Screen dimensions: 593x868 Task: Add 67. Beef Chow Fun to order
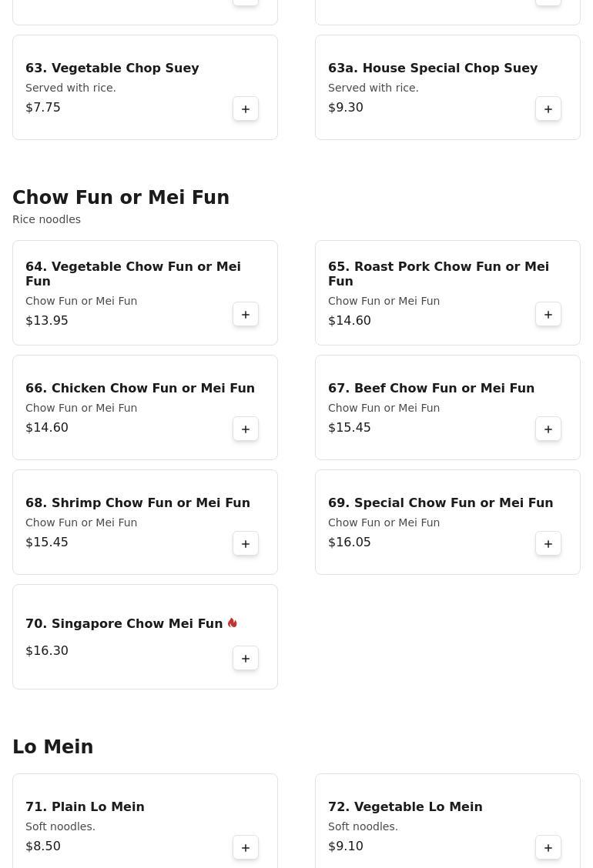click(x=548, y=429)
